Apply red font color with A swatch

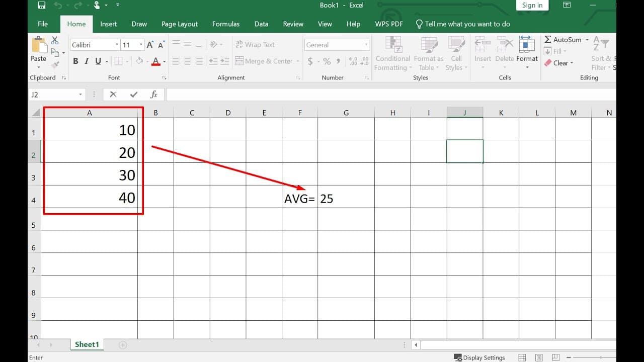pos(156,61)
